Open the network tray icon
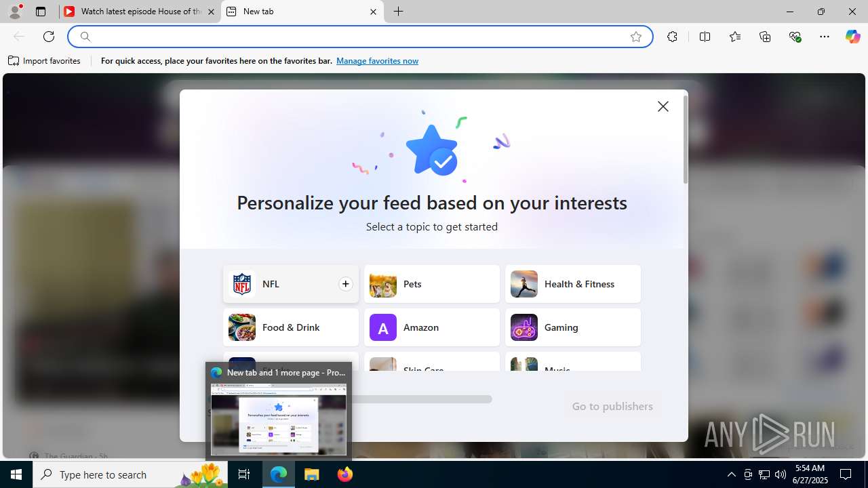 click(764, 474)
